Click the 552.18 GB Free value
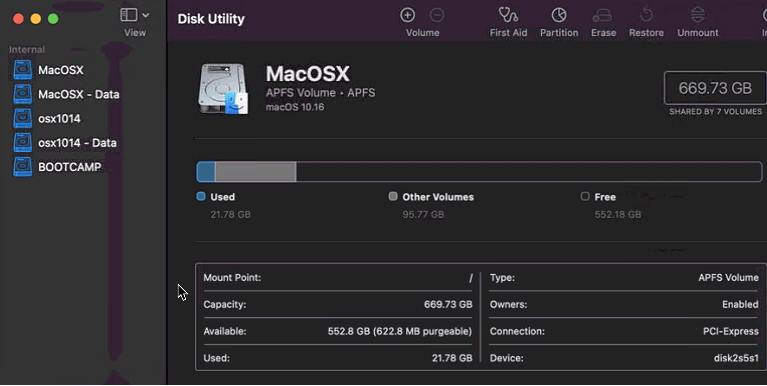Viewport: 767px width, 386px height. (618, 214)
